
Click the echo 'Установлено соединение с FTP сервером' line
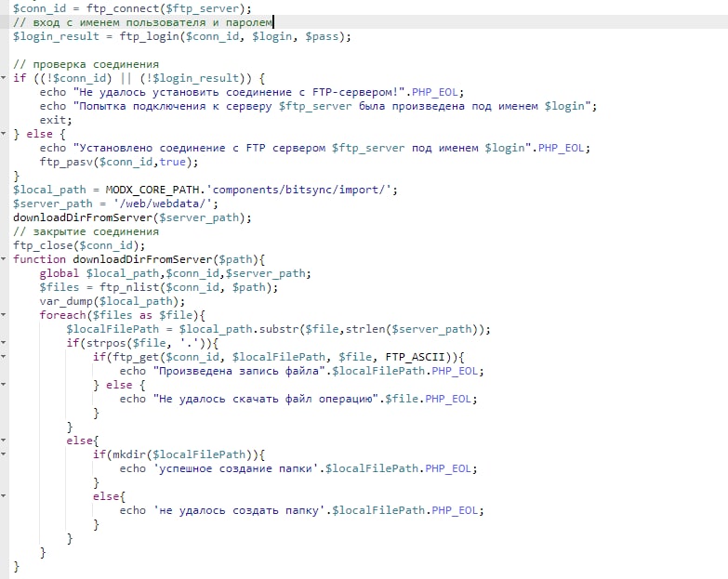tap(315, 148)
